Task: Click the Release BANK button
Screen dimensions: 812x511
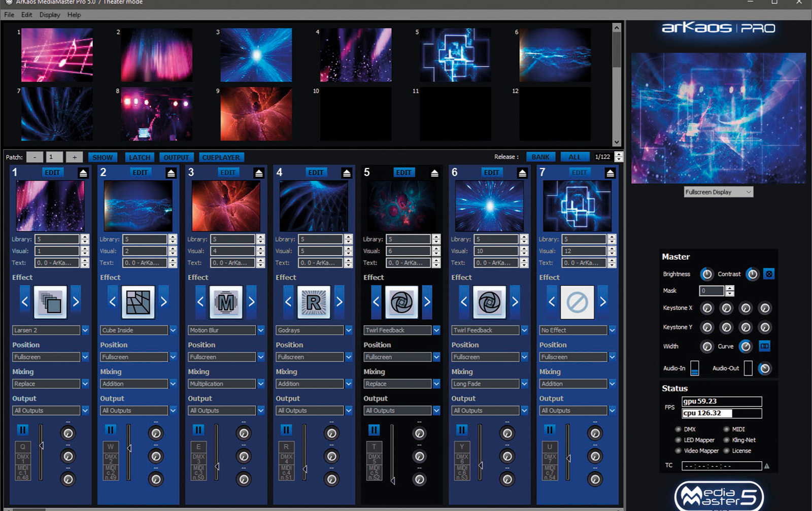Action: click(540, 157)
